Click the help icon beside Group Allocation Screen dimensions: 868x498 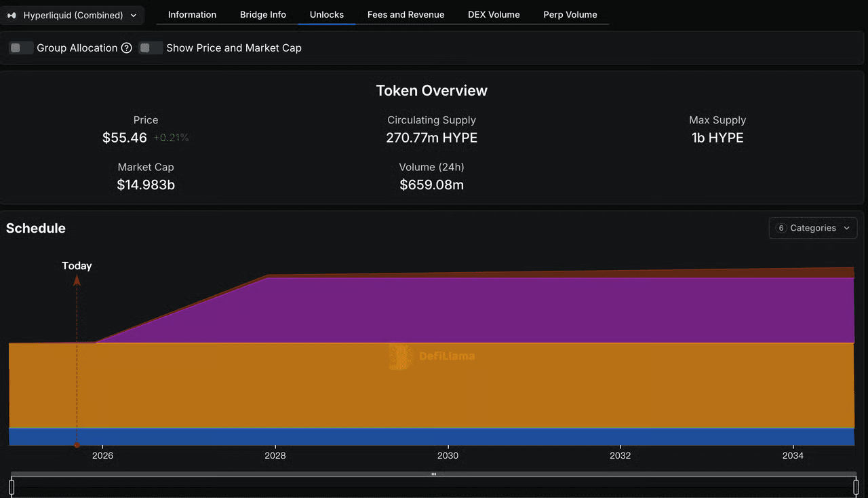tap(126, 48)
